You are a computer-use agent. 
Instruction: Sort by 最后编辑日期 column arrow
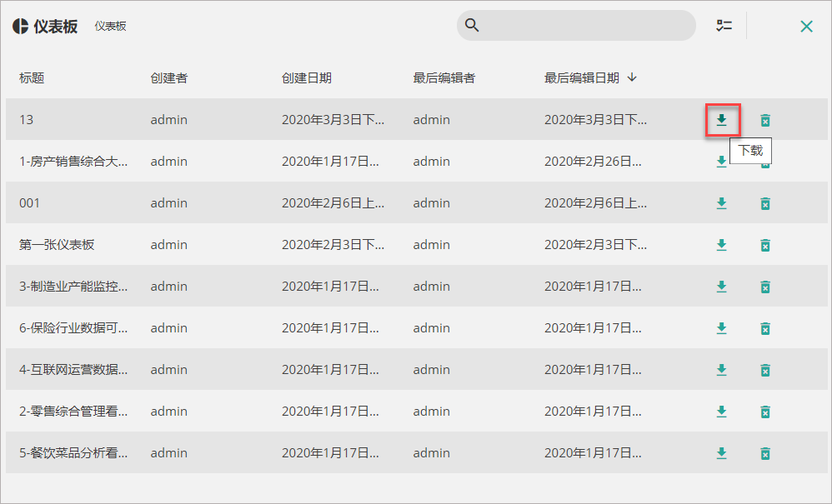click(x=631, y=77)
